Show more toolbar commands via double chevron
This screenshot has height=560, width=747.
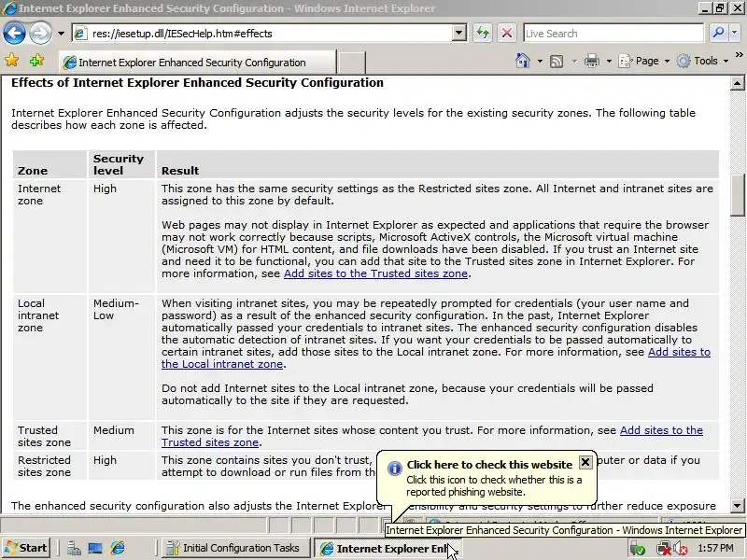[x=739, y=55]
